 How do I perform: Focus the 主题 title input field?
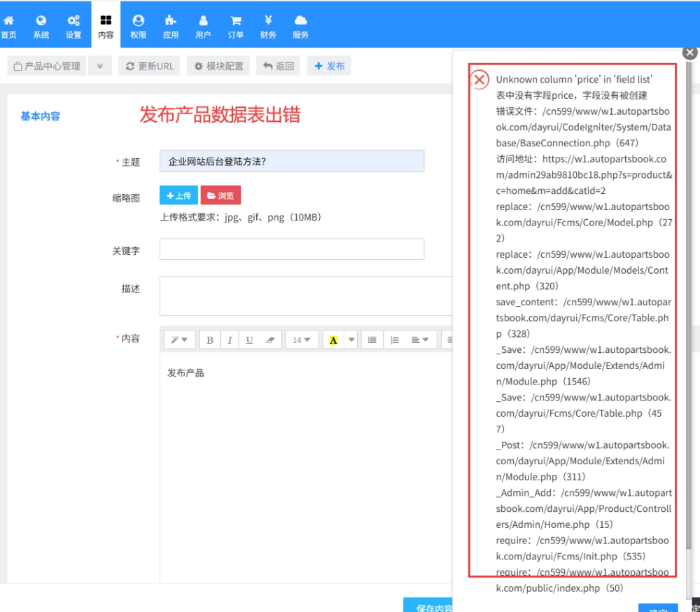[x=292, y=161]
